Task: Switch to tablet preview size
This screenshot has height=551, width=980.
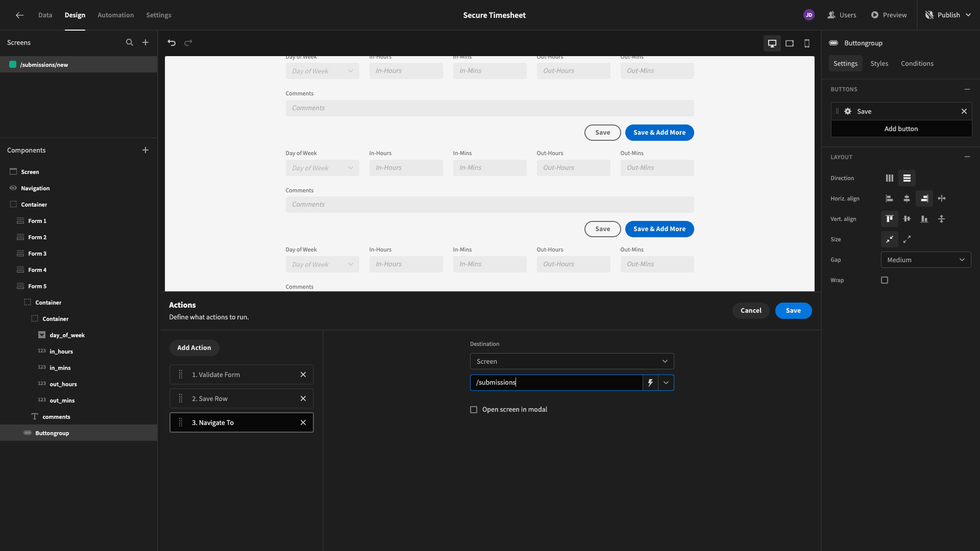Action: coord(790,43)
